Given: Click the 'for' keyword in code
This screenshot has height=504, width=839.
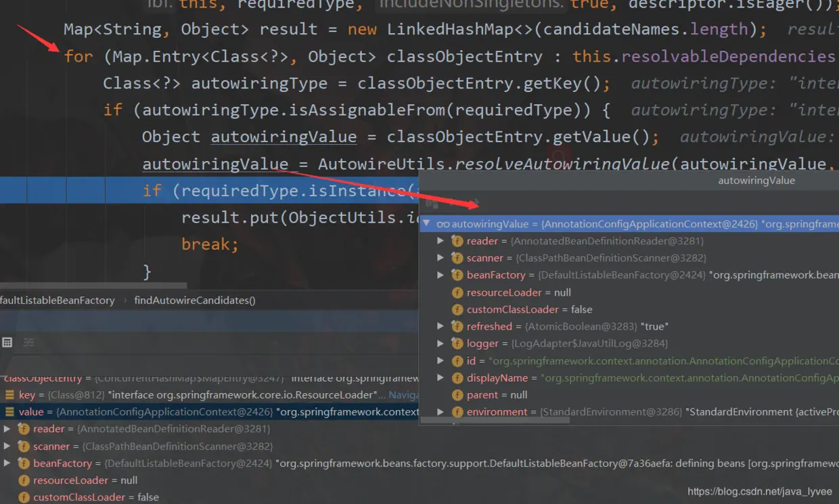Looking at the screenshot, I should tap(78, 56).
